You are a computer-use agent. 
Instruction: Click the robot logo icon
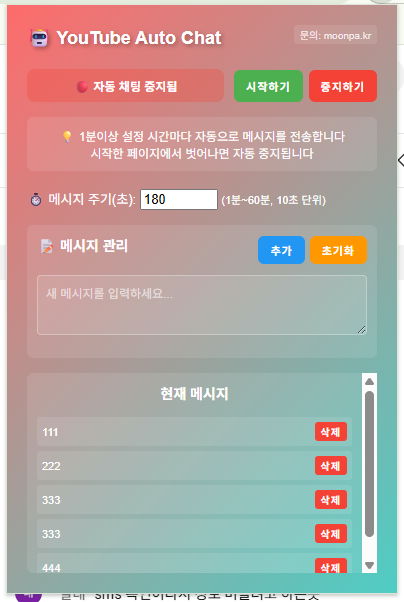tap(39, 38)
